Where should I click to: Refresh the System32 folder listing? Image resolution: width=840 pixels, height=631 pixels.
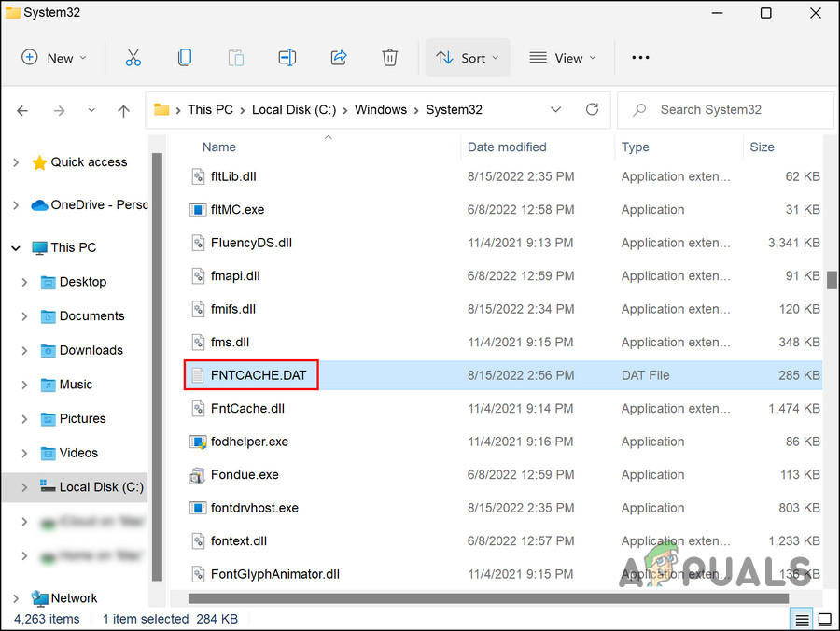pyautogui.click(x=592, y=110)
